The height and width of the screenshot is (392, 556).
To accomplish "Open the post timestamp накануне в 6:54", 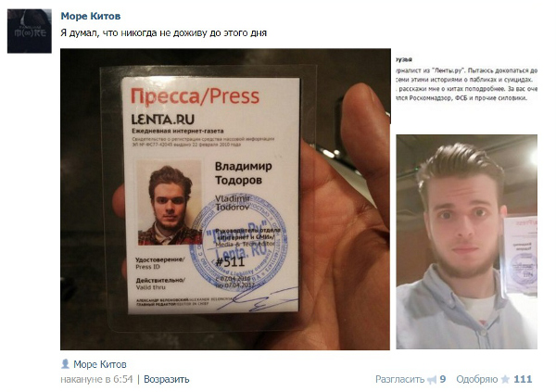I will pos(96,379).
